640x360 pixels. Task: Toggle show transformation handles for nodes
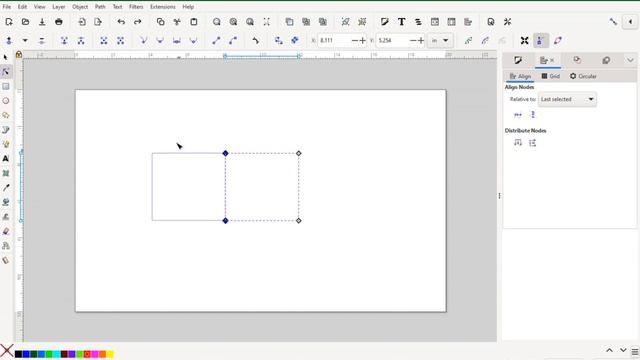pyautogui.click(x=524, y=40)
